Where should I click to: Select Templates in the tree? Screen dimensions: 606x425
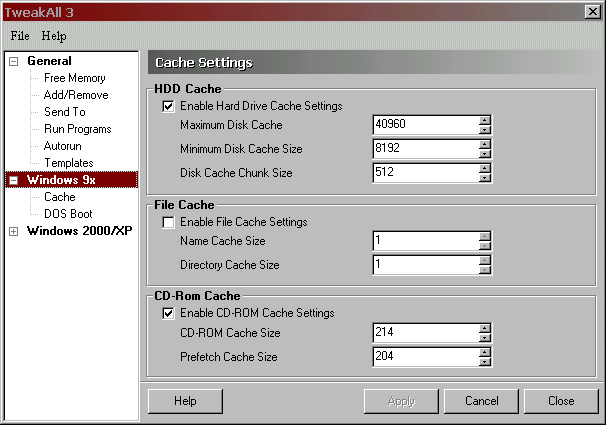pos(69,163)
